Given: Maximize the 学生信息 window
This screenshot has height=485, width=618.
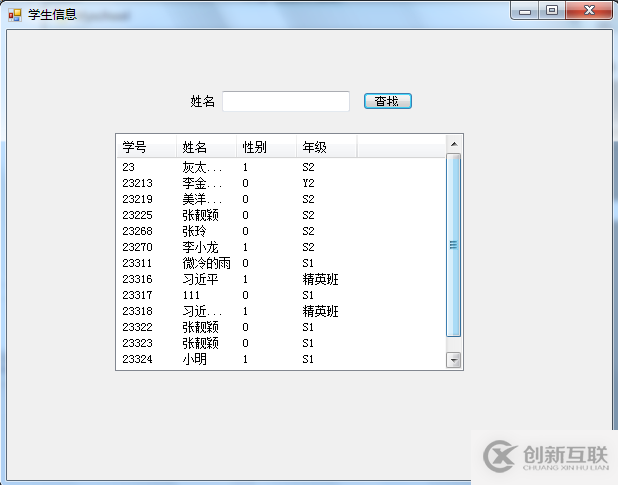Looking at the screenshot, I should [x=552, y=11].
